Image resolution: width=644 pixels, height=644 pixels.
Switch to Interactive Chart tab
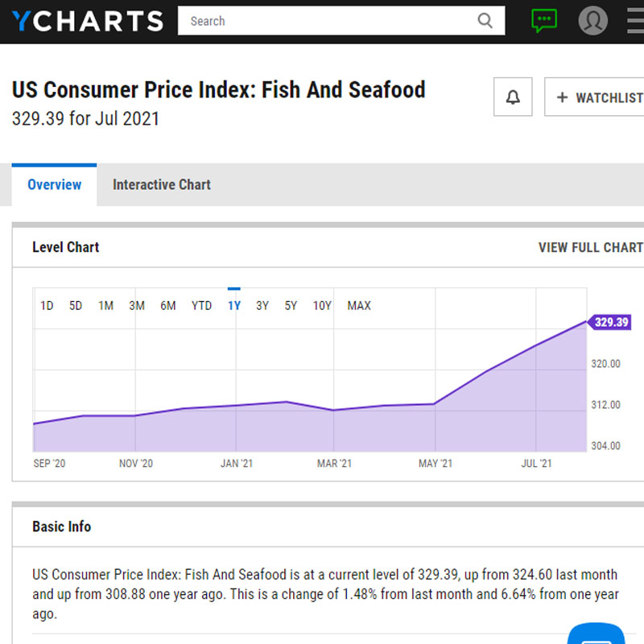click(x=161, y=184)
